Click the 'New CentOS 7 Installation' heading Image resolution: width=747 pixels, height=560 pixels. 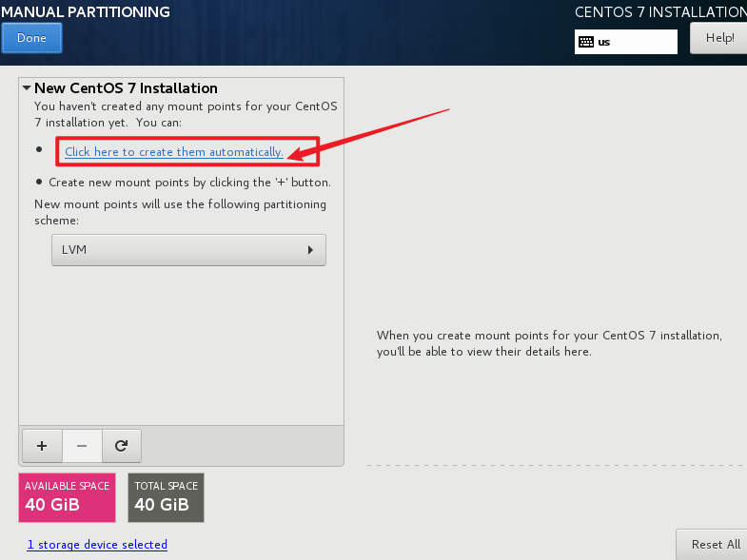tap(126, 88)
